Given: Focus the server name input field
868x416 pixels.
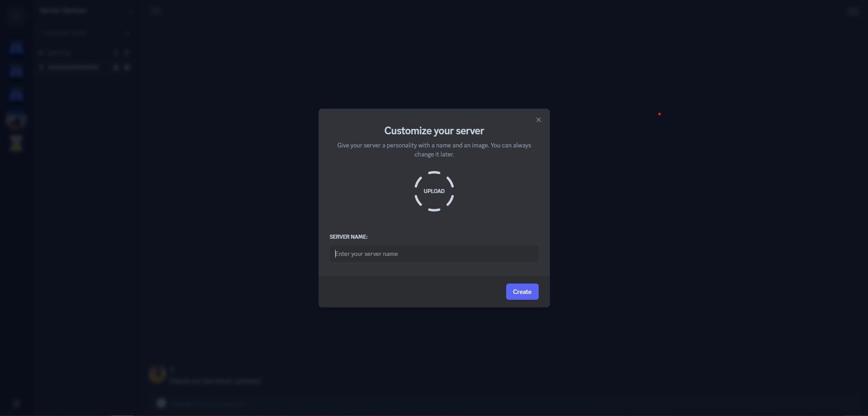Looking at the screenshot, I should (x=434, y=254).
